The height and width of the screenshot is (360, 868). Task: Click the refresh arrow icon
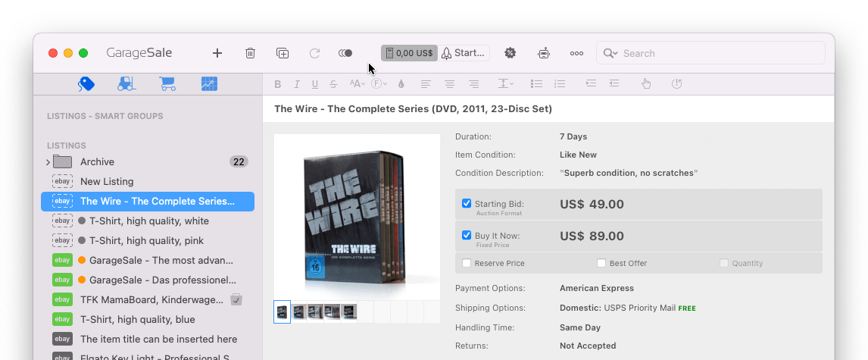coord(314,53)
